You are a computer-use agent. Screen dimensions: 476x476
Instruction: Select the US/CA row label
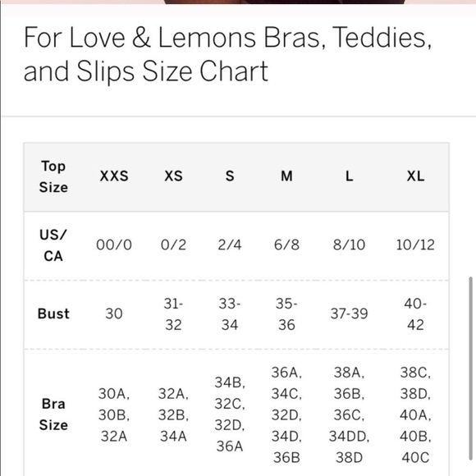click(53, 245)
